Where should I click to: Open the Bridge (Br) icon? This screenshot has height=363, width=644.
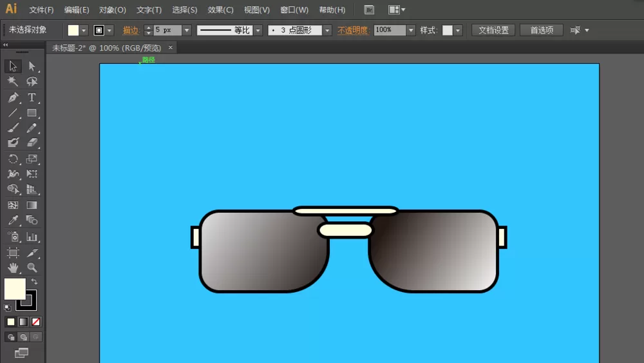click(x=369, y=10)
